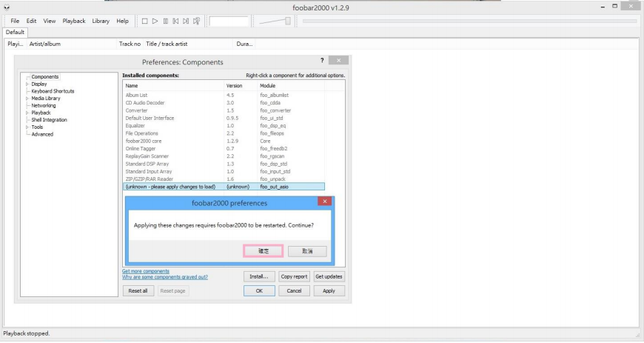Open the Playback menu
This screenshot has width=644, height=343.
[x=74, y=21]
